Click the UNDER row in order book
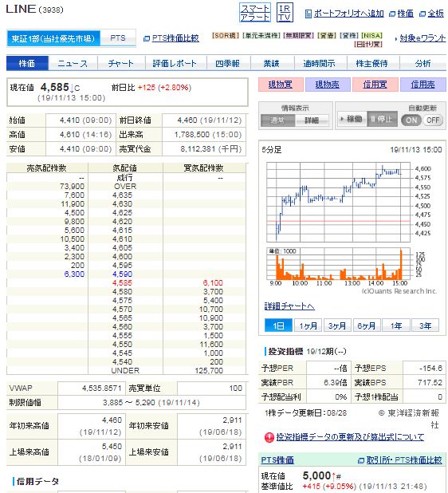This screenshot has width=448, height=493. pos(126,371)
